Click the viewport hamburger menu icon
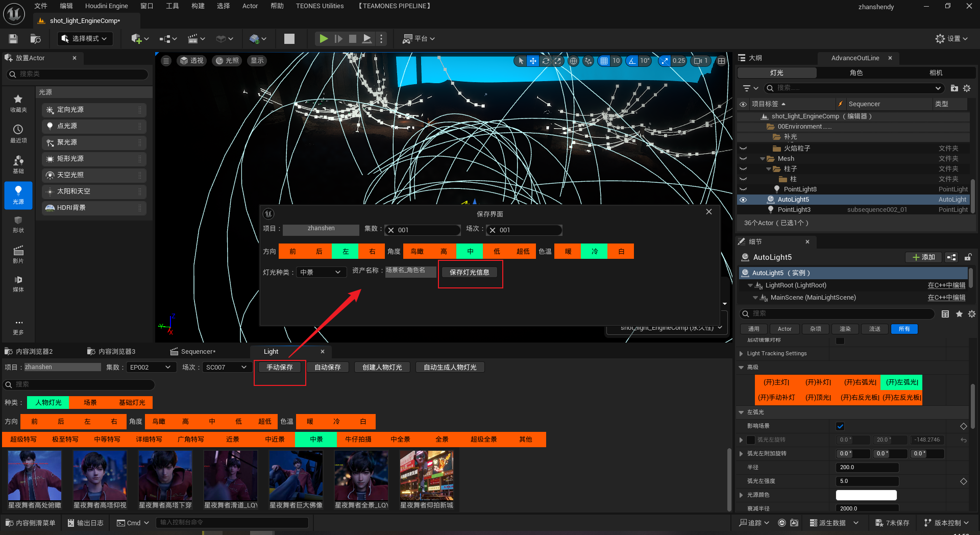 click(166, 61)
